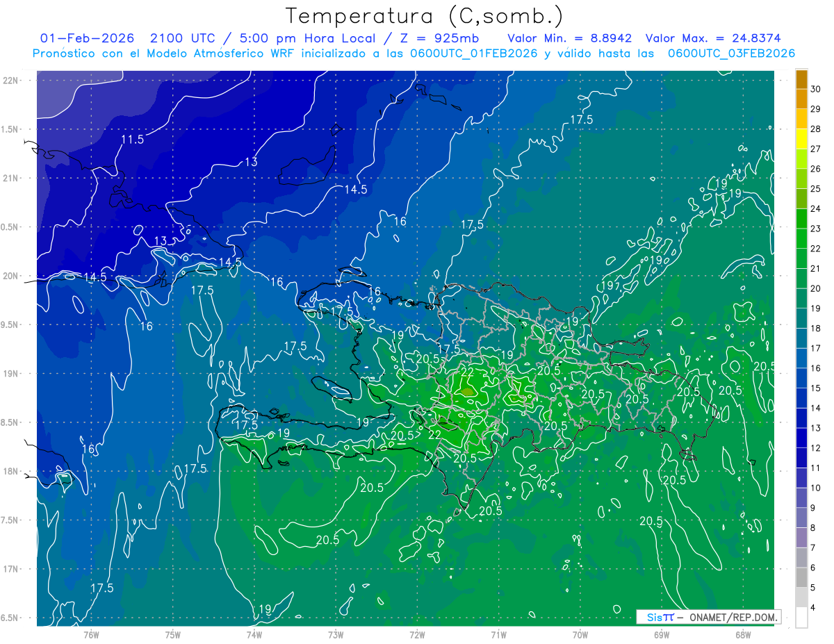Click the color scale segment between 16 and 17
834x644 pixels.
point(801,358)
